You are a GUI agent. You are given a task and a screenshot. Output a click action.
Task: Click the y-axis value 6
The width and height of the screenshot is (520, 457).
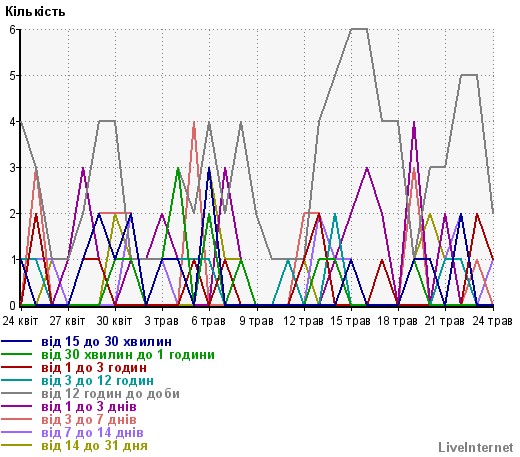point(13,30)
